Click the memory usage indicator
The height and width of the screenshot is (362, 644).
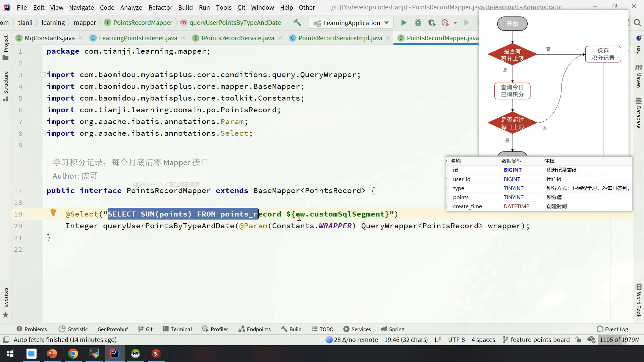(x=619, y=340)
